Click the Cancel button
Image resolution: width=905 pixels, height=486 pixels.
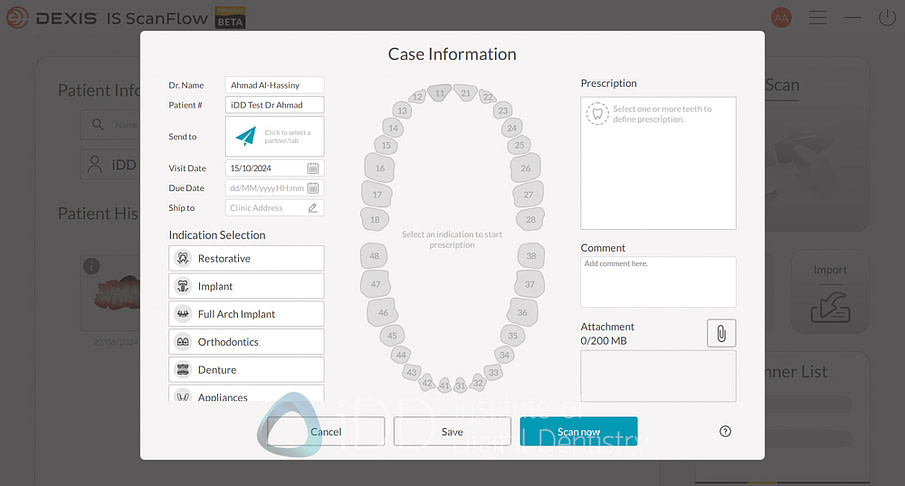[326, 431]
